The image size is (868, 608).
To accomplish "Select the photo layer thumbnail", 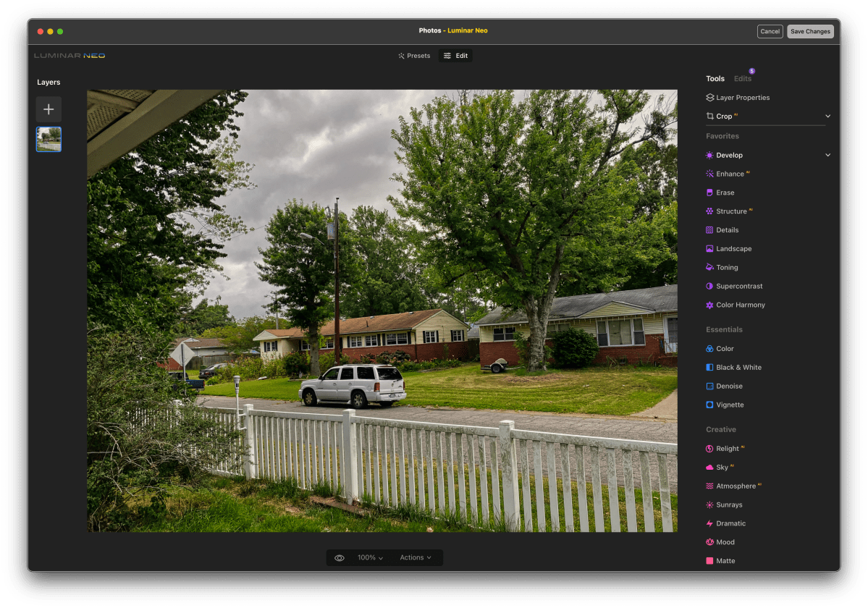I will 49,139.
